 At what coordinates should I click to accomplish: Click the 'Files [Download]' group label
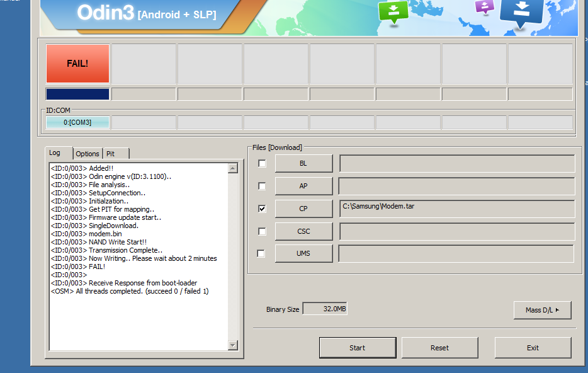click(277, 147)
